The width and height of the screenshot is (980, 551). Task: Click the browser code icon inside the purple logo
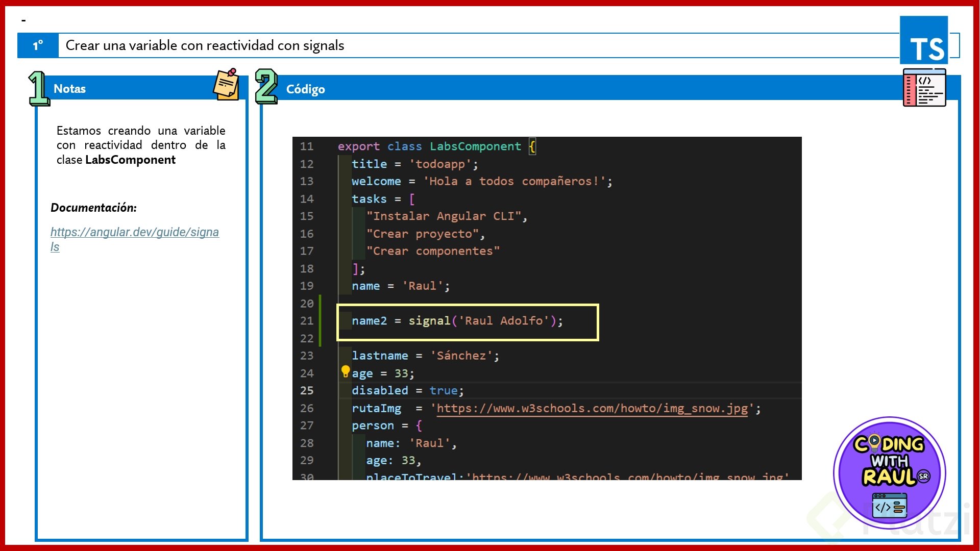pyautogui.click(x=889, y=505)
